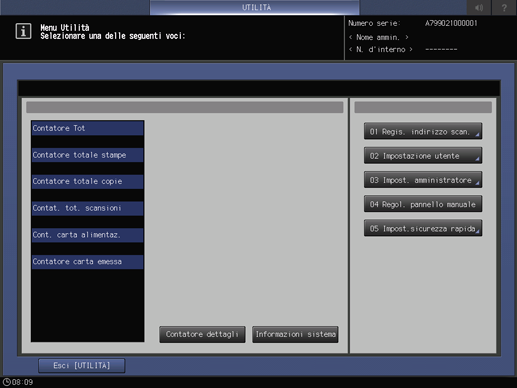Screen dimensions: 517x388
Task: Select the Contatore totale stampe row
Action: tap(88, 155)
